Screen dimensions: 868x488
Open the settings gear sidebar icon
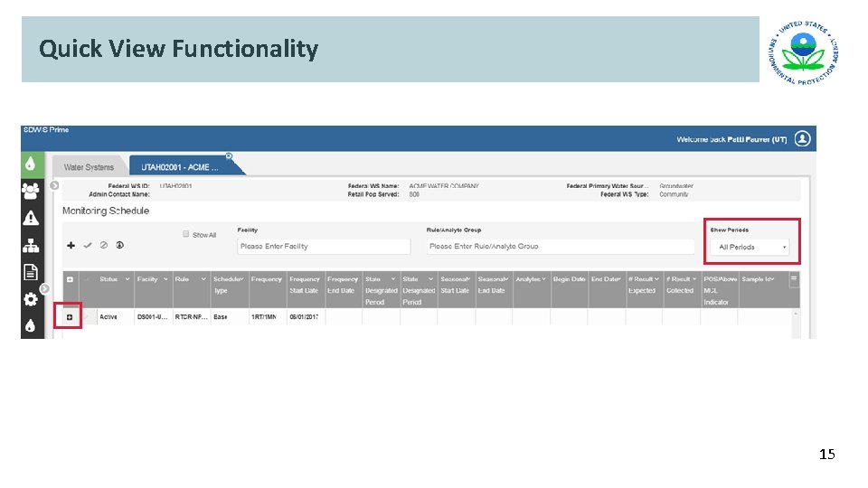31,299
